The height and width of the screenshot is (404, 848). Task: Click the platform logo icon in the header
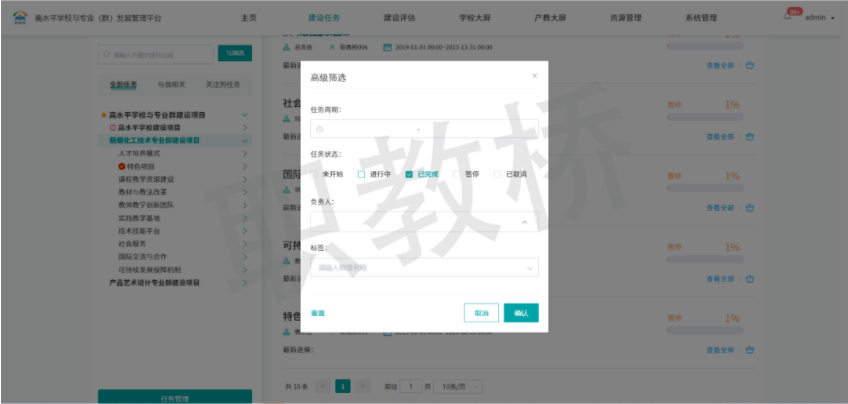point(20,17)
